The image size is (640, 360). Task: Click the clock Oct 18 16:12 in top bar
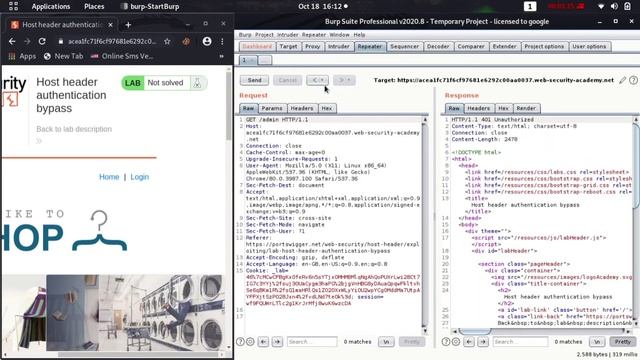click(x=320, y=7)
